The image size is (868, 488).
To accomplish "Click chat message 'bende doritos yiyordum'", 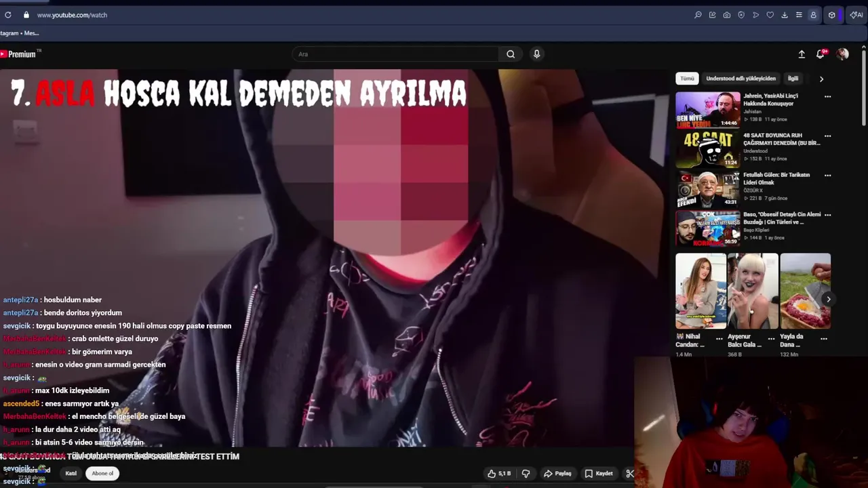I will tap(83, 313).
